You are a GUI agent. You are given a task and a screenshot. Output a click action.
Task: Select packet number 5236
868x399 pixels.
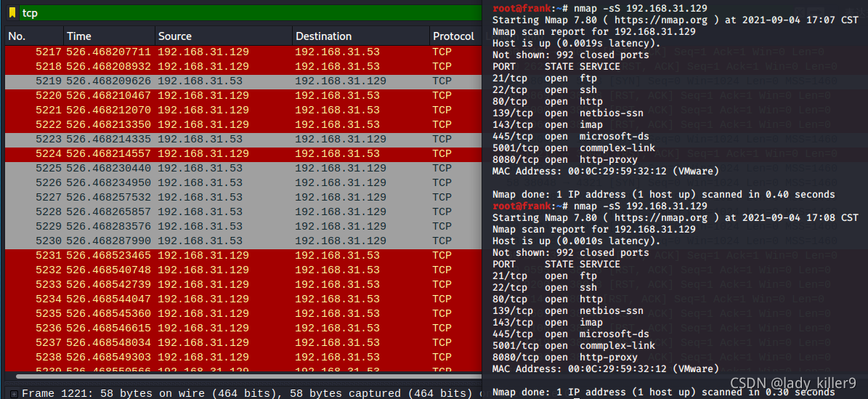tap(243, 328)
